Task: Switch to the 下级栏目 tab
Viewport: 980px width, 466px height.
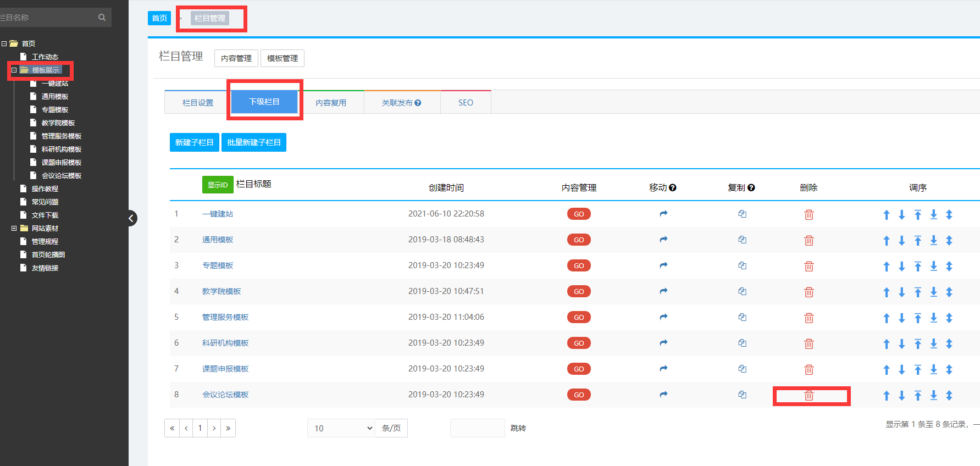Action: click(264, 102)
